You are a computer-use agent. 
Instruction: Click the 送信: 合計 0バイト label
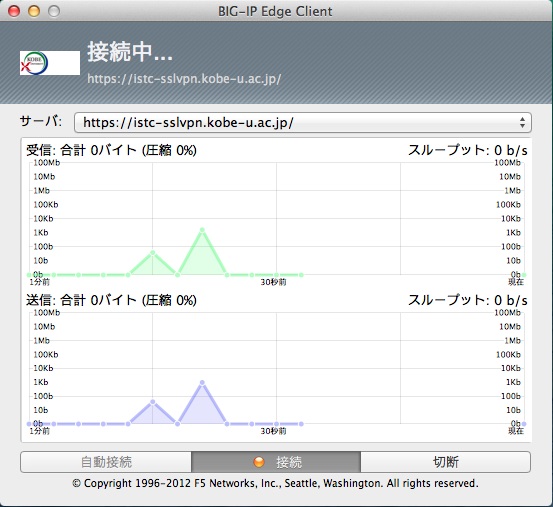[111, 300]
